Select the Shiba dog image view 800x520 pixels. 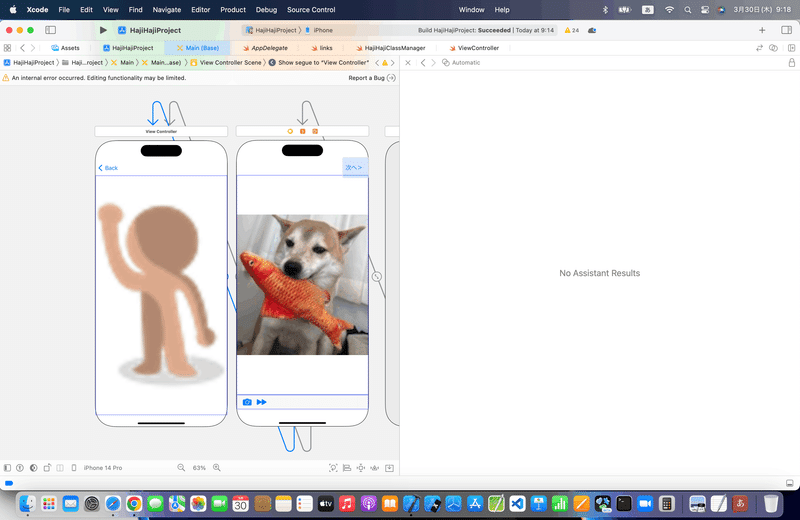(302, 284)
